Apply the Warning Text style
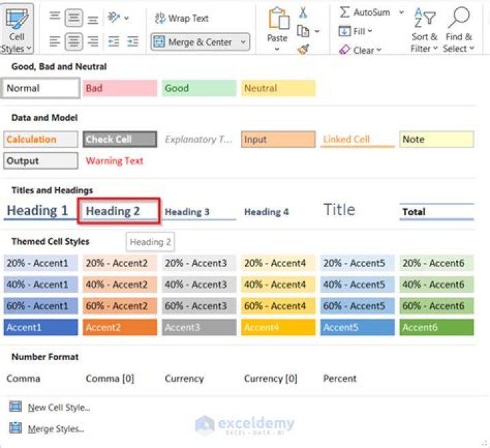Screen dimensions: 490x448 coord(120,161)
